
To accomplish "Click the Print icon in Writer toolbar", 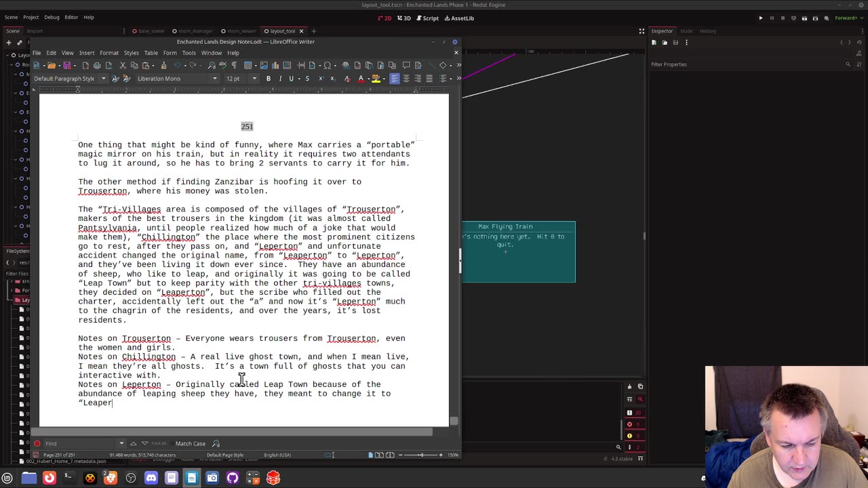I will click(97, 65).
